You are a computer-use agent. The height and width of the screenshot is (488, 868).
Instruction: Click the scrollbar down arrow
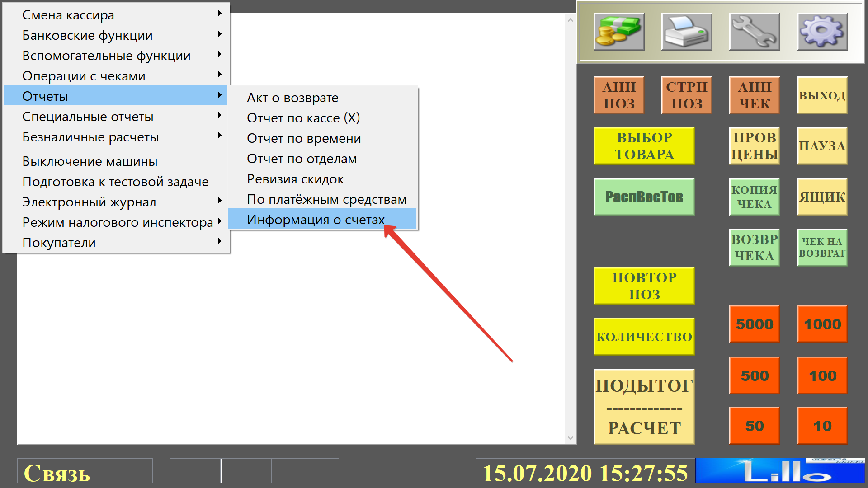pyautogui.click(x=570, y=438)
